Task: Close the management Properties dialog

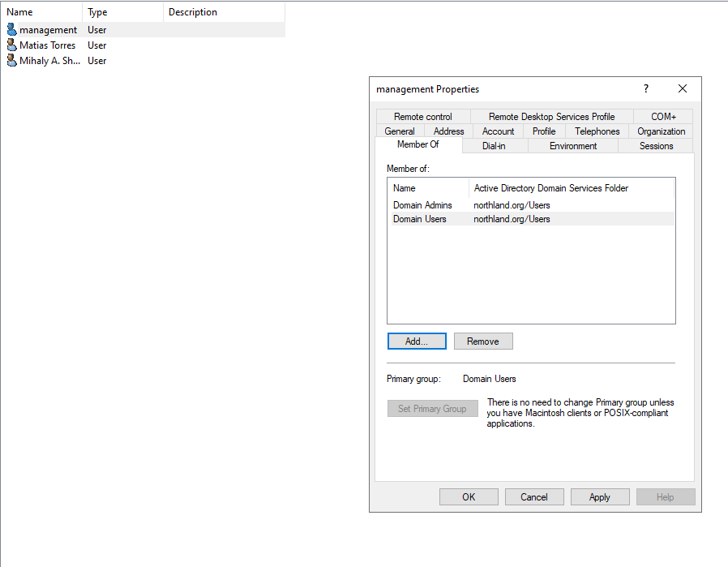Action: click(683, 89)
